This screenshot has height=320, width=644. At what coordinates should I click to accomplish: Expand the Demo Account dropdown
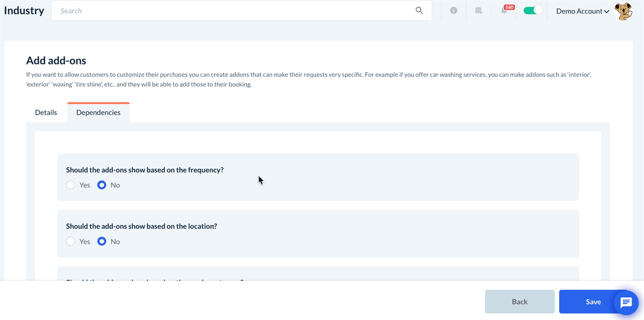582,11
